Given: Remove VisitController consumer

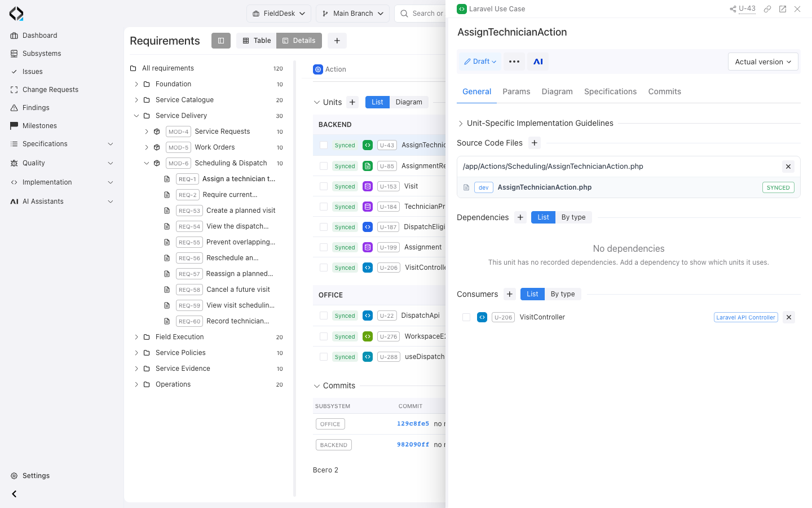Looking at the screenshot, I should [789, 317].
